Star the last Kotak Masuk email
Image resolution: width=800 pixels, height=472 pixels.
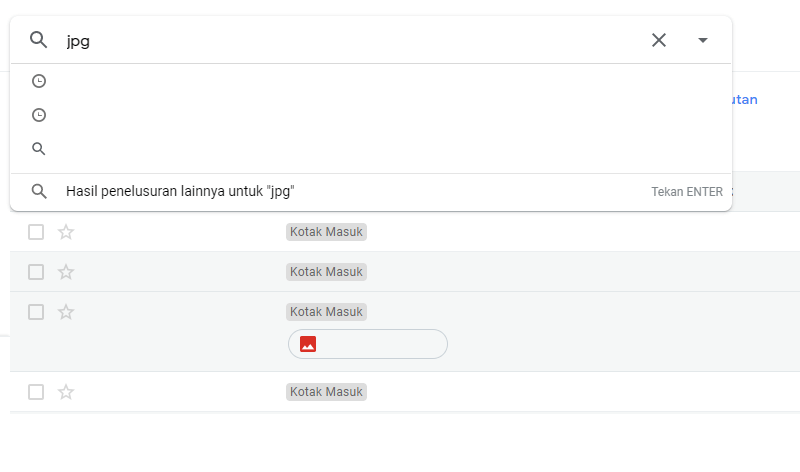(x=66, y=392)
